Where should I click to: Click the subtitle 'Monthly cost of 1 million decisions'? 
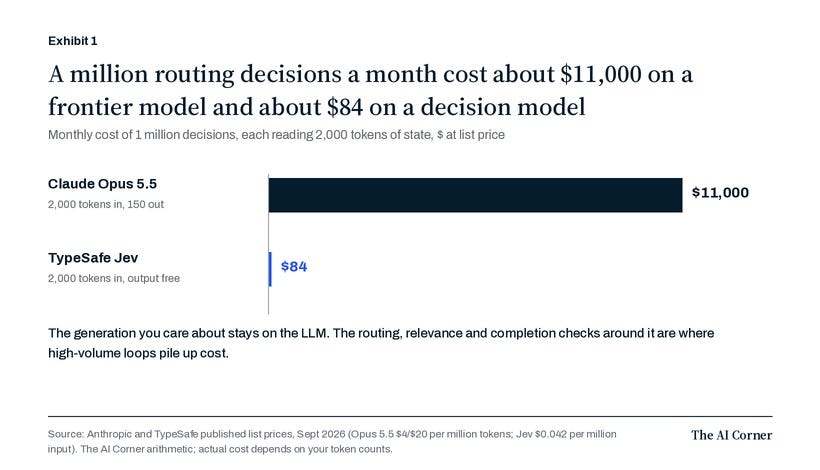(x=276, y=135)
